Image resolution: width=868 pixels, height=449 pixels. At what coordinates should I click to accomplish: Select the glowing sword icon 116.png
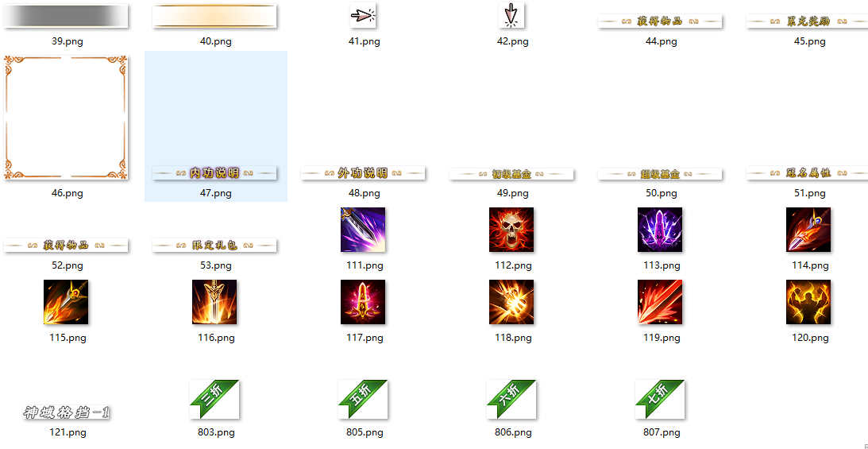pos(214,302)
